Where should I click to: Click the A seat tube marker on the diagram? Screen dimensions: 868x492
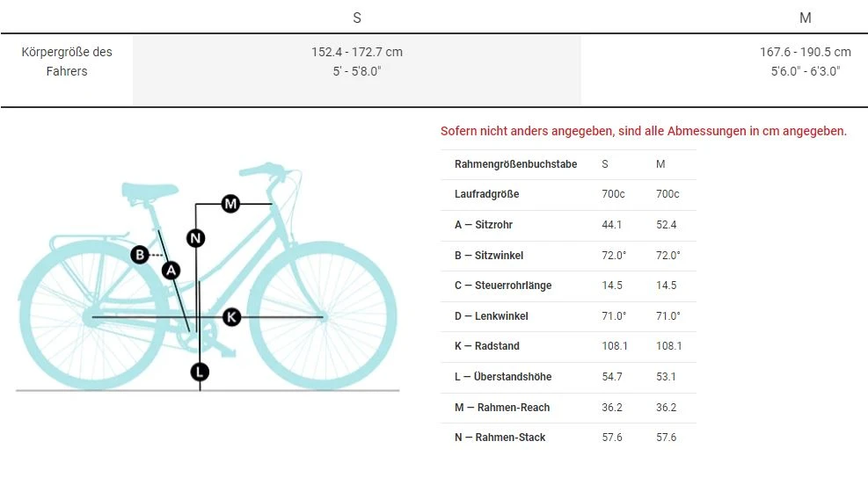pyautogui.click(x=171, y=271)
